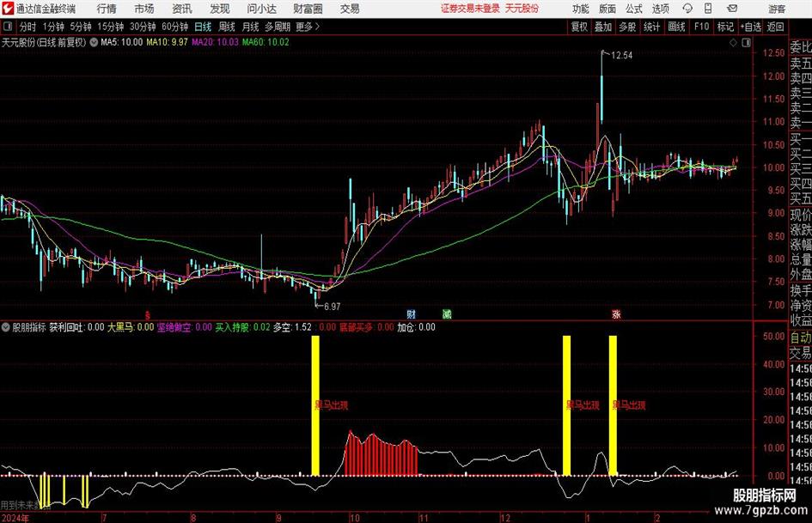Screen dimensions: 812x523
Task: Open the 版面 layout menu
Action: (x=607, y=9)
